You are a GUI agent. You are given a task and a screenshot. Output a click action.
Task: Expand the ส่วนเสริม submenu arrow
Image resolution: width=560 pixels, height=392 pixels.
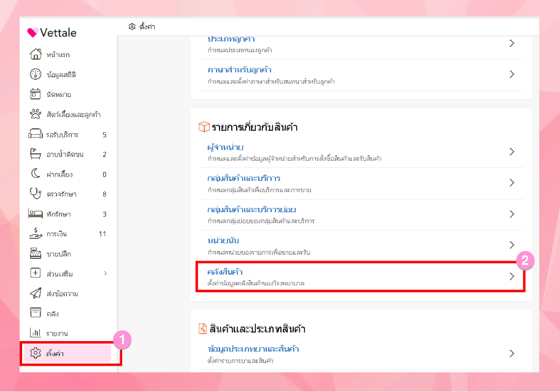[105, 274]
